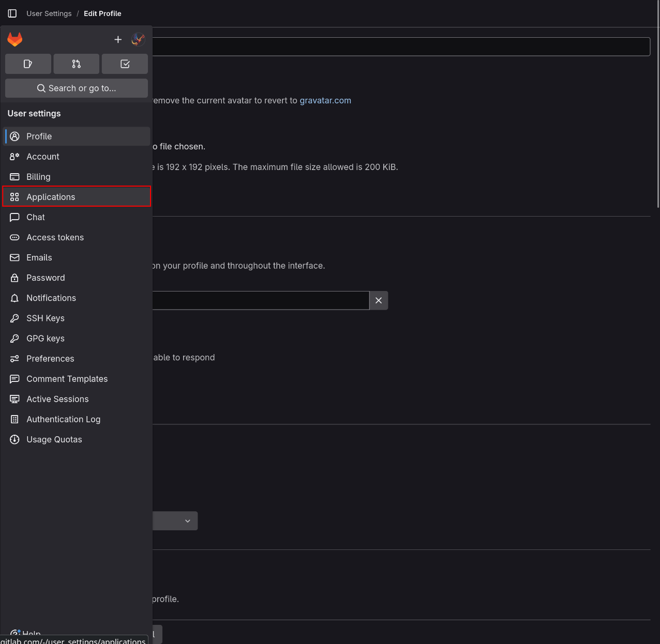The height and width of the screenshot is (644, 660).
Task: Click the Search or go to field
Action: point(76,88)
